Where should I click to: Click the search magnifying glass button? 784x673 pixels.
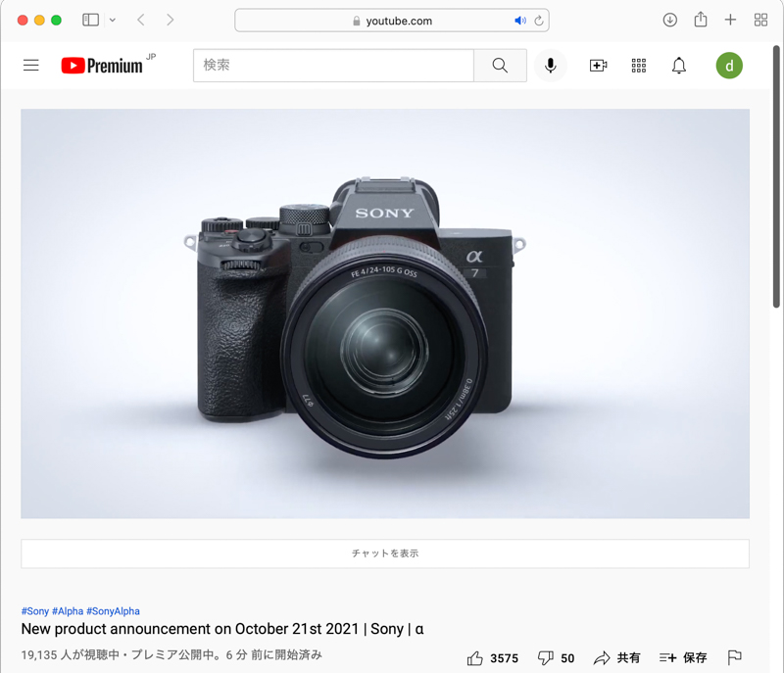tap(499, 66)
